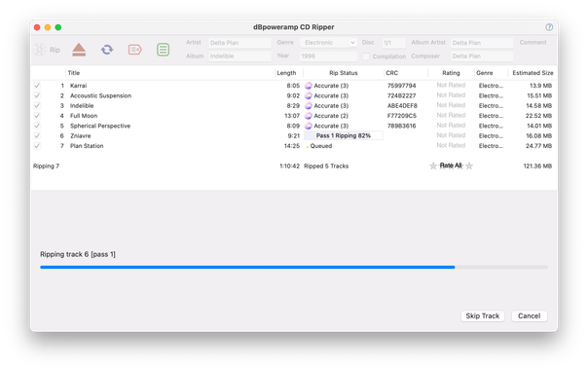Click AccurateRip disc icon for Spherical Perspective
This screenshot has height=371, width=588.
click(309, 126)
